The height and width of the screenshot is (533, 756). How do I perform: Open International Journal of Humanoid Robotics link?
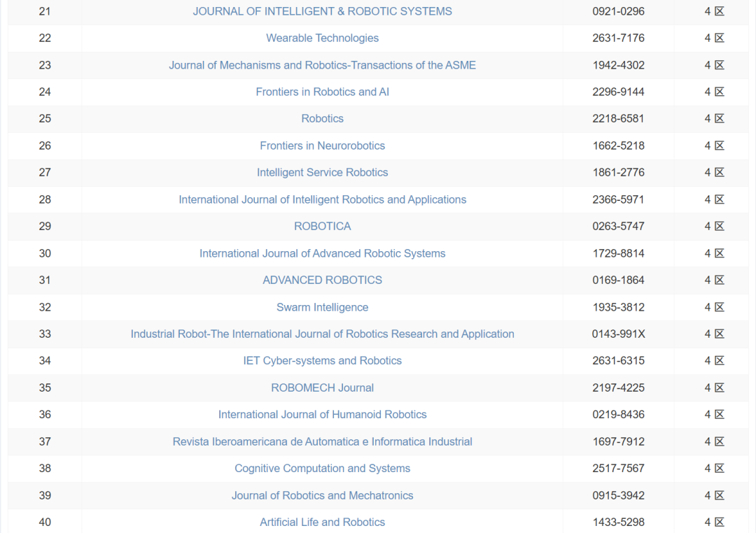click(x=322, y=415)
